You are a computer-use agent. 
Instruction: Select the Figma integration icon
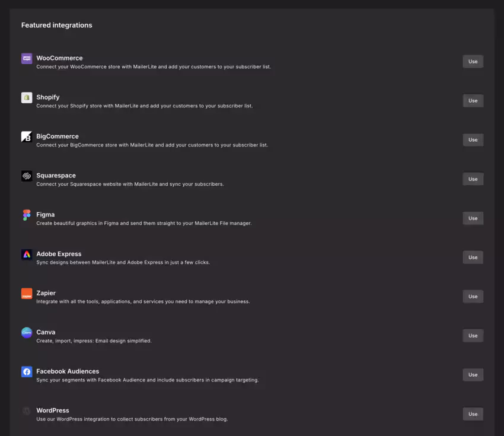27,215
